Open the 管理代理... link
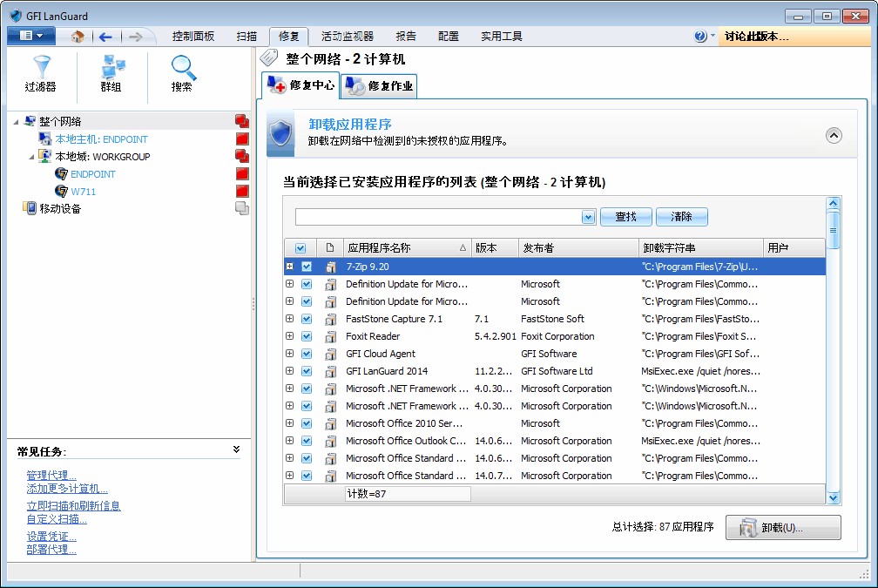Viewport: 878px width, 588px height. 51,476
